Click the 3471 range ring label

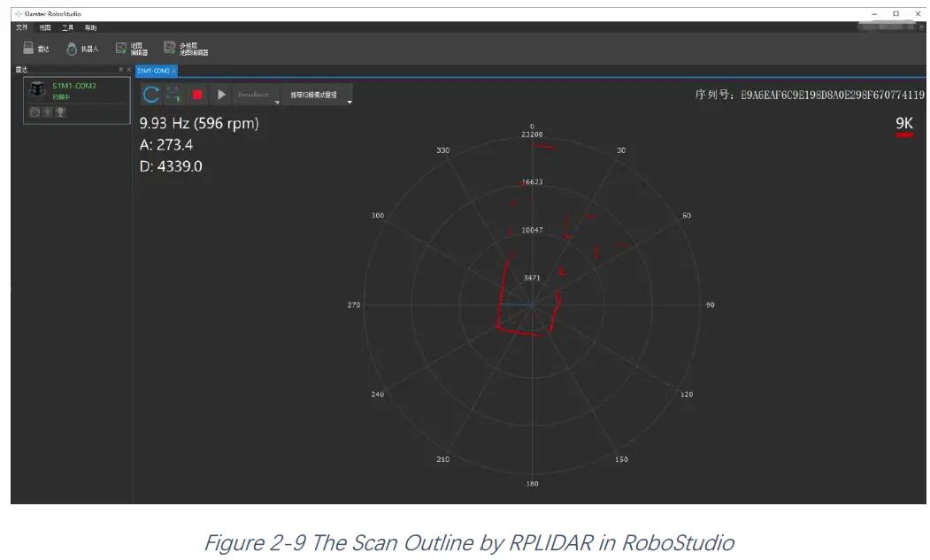pos(532,278)
